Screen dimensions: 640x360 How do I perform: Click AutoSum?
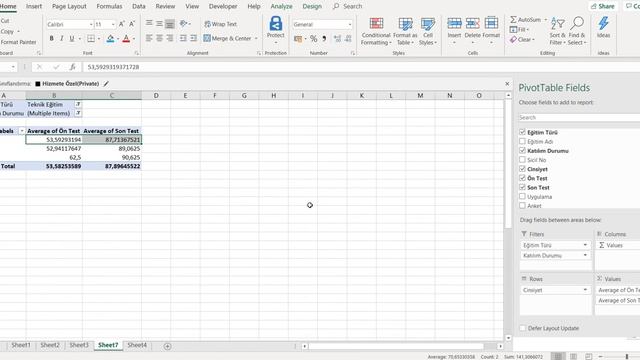525,20
